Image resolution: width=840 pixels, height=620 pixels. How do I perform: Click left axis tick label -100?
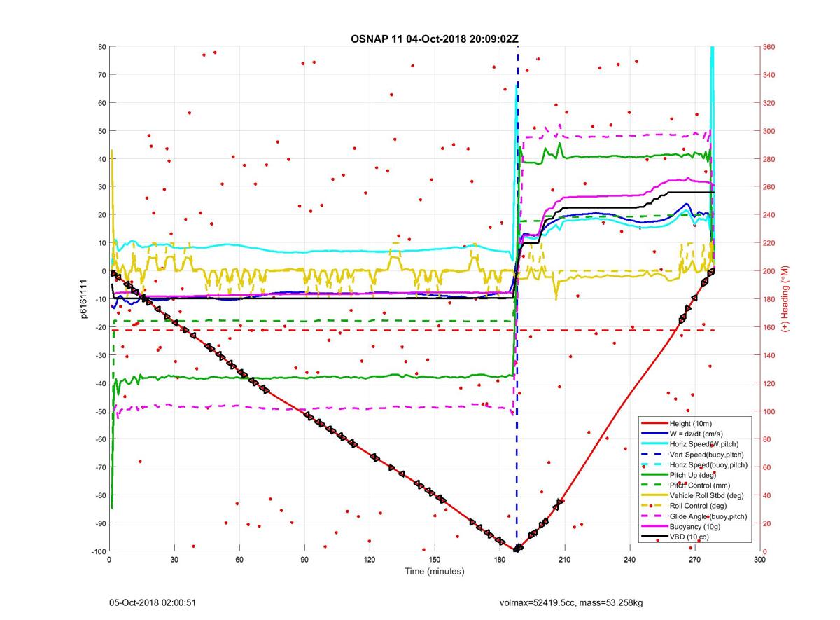(x=97, y=551)
